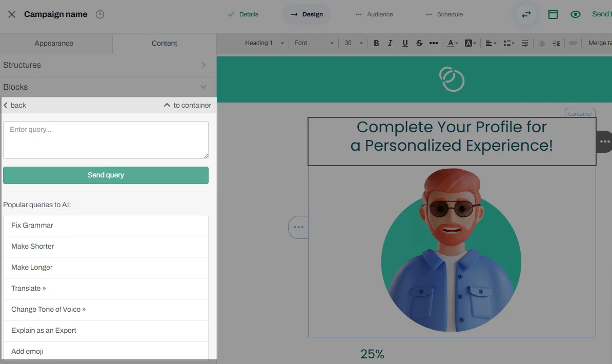Select the Container label tag
Screen dimensions: 612x364
580,113
